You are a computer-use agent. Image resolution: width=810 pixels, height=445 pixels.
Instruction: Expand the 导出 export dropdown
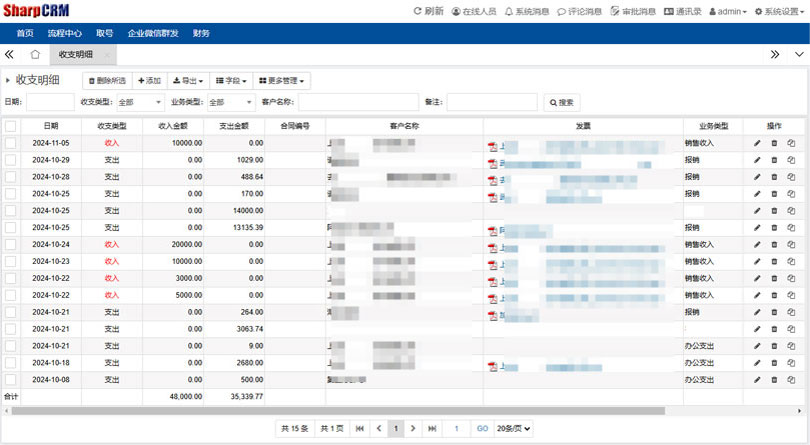(x=188, y=80)
